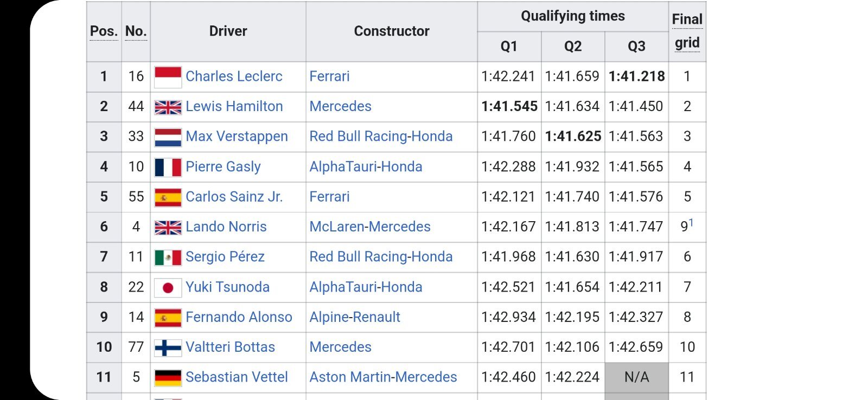This screenshot has width=868, height=400.
Task: Click the Mexican flag beside Sergio Pérez
Action: (x=168, y=257)
